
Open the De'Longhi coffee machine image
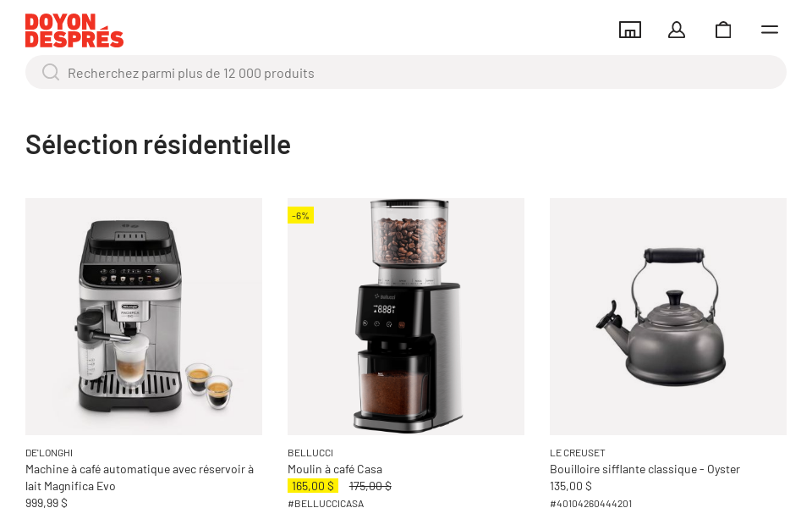pos(144,317)
